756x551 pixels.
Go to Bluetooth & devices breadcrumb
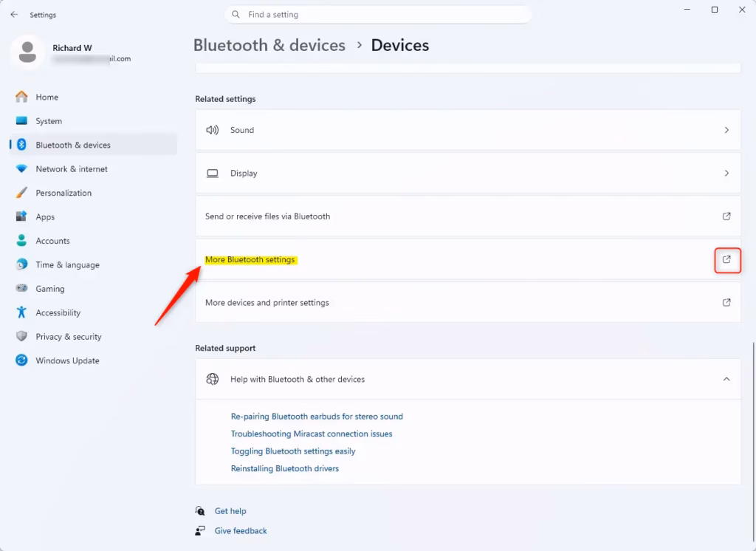click(x=269, y=45)
